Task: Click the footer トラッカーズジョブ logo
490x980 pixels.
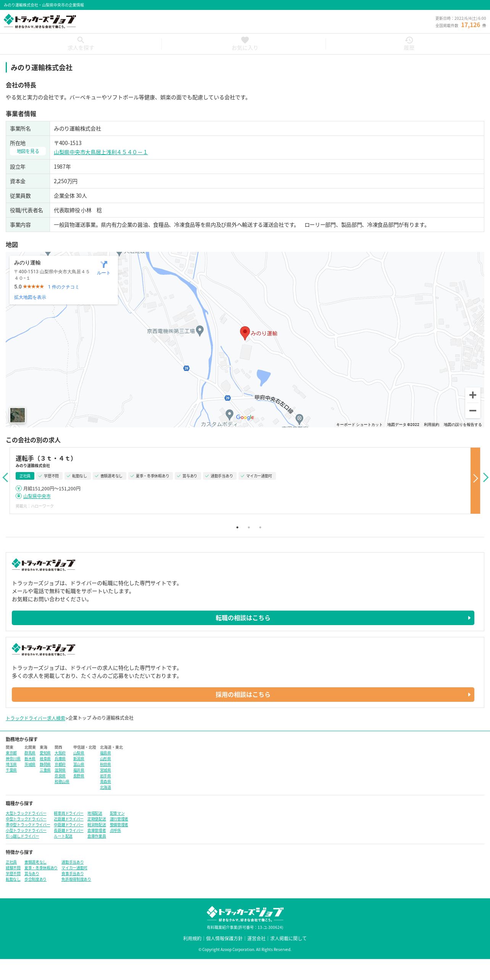Action: 245,914
